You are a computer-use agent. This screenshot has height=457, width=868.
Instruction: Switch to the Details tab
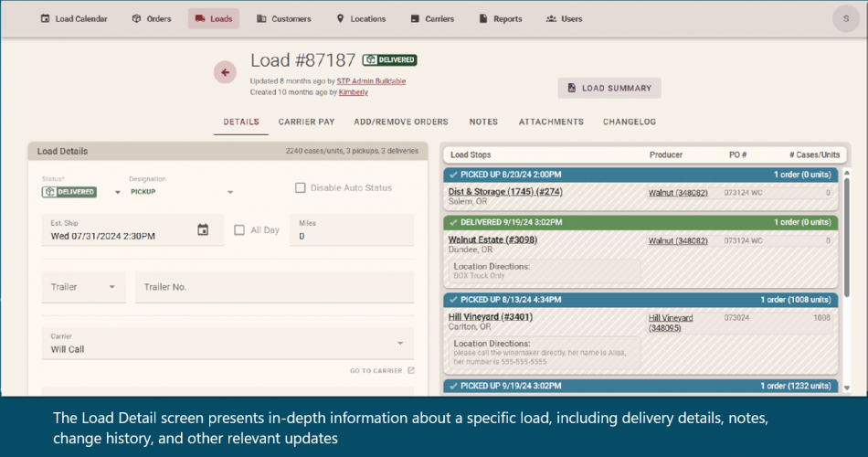click(241, 122)
